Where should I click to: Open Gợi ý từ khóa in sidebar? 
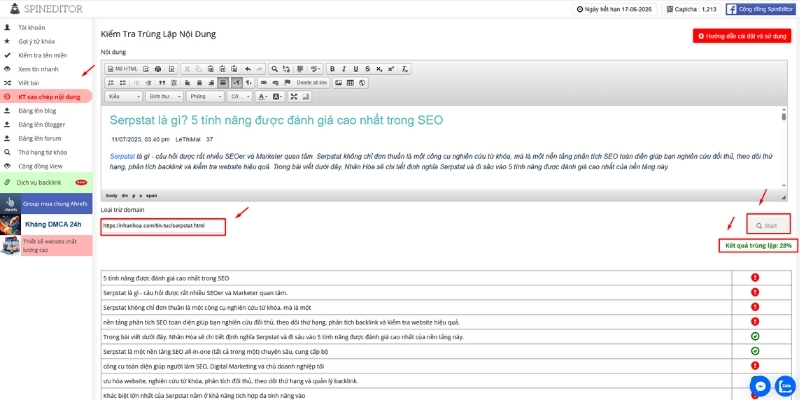tap(36, 41)
